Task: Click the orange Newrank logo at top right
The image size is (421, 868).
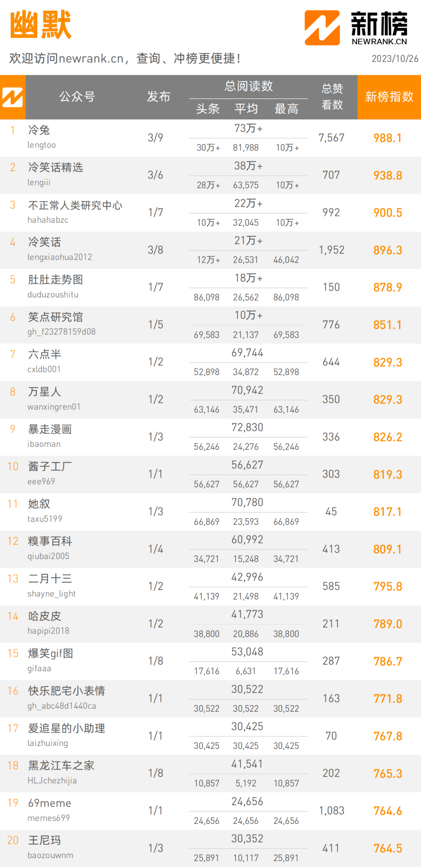Action: pyautogui.click(x=322, y=28)
